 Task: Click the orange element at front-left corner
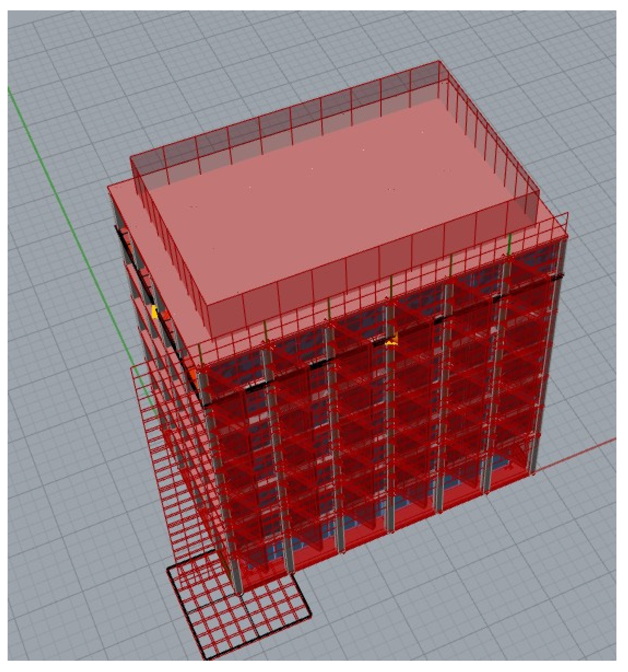(x=193, y=374)
